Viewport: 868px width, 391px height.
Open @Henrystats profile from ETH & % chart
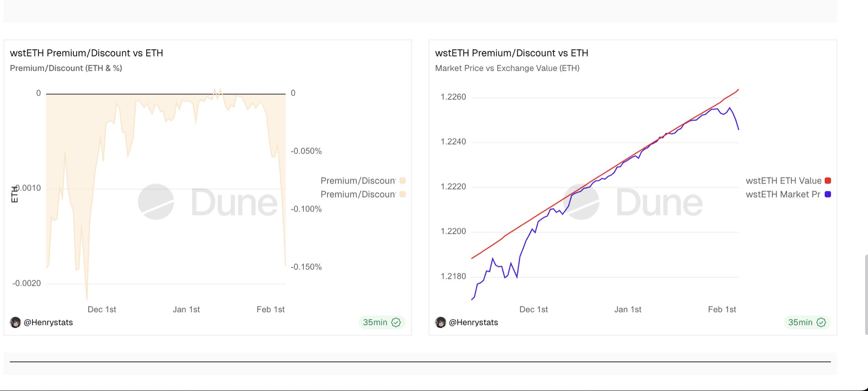pyautogui.click(x=48, y=323)
